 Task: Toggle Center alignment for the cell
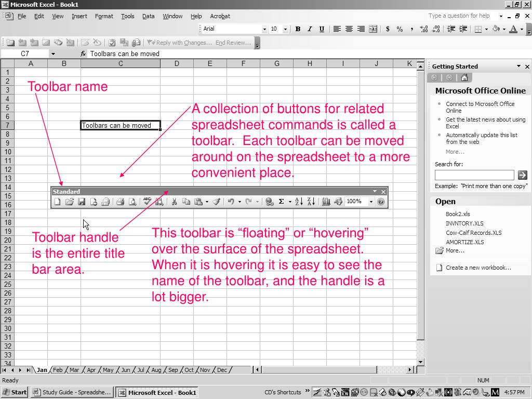pyautogui.click(x=349, y=29)
